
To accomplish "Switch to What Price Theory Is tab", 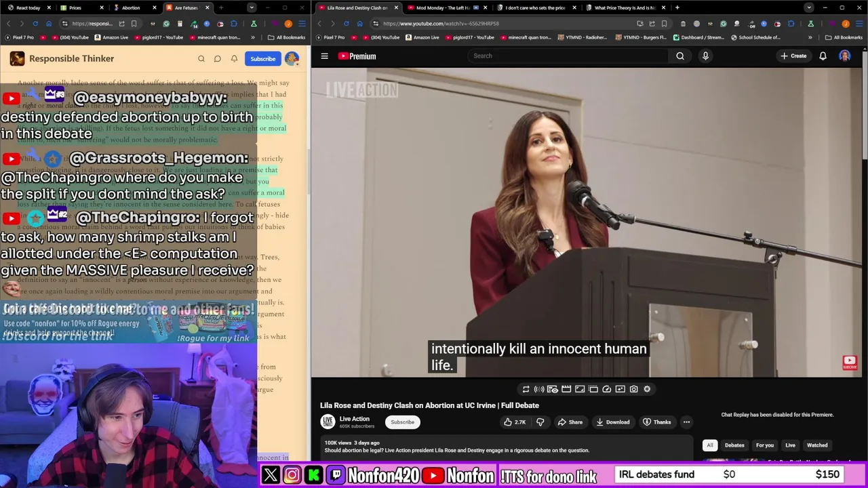I will coord(625,7).
